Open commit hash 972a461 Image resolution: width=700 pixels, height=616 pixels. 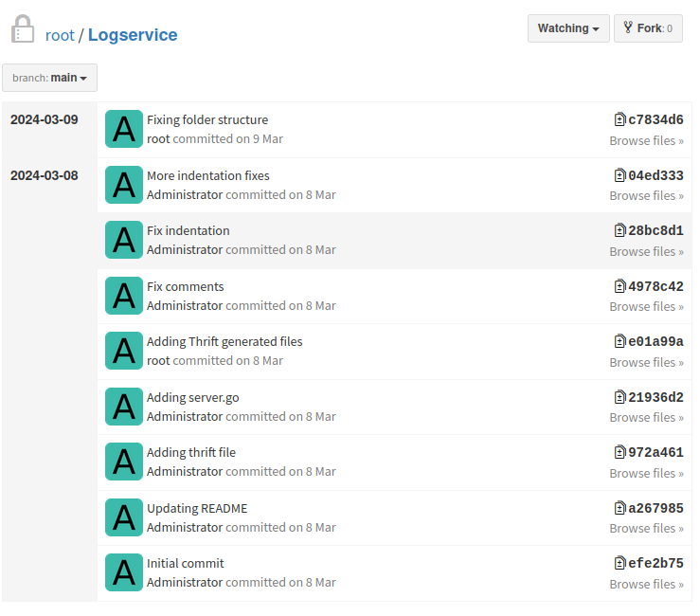[655, 453]
